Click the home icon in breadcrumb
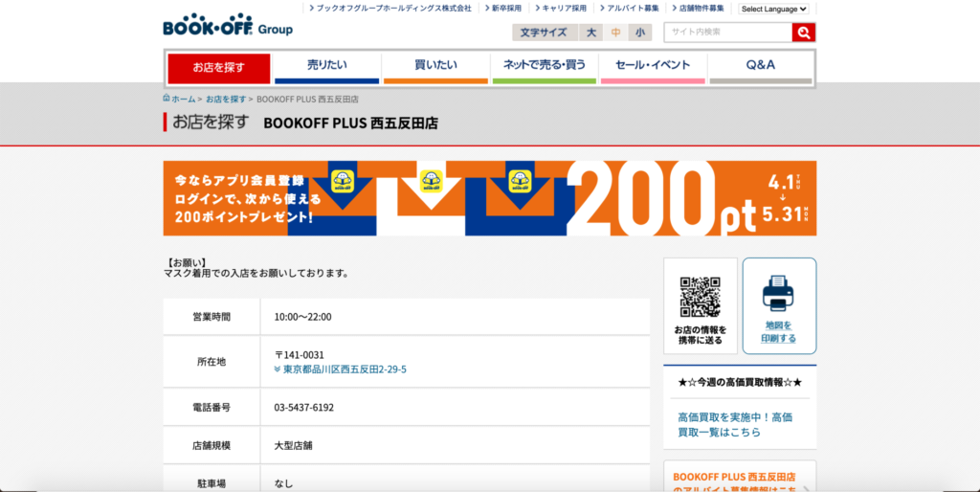Image resolution: width=980 pixels, height=492 pixels. click(167, 99)
